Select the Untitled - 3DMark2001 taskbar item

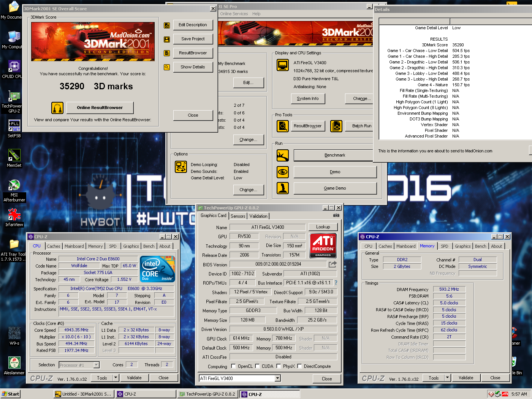84,394
